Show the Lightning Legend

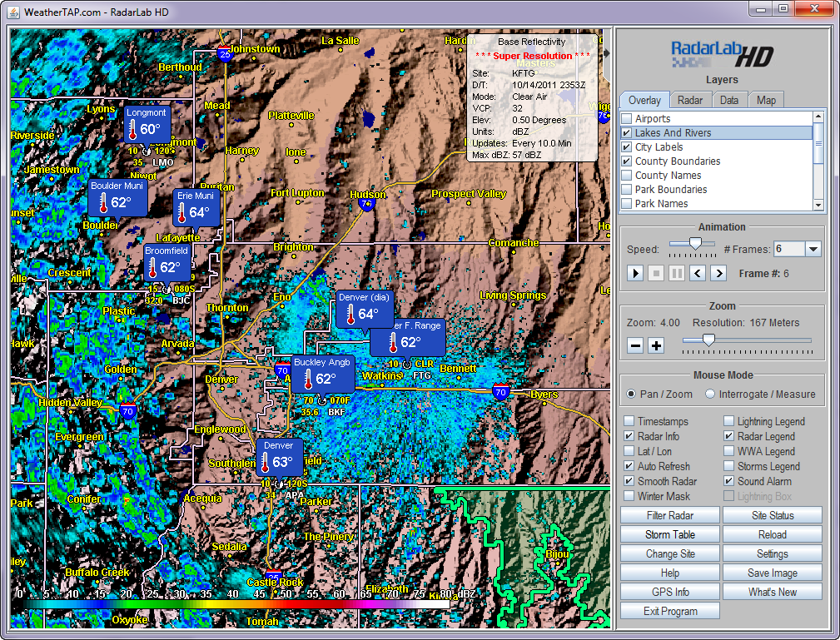pyautogui.click(x=729, y=421)
